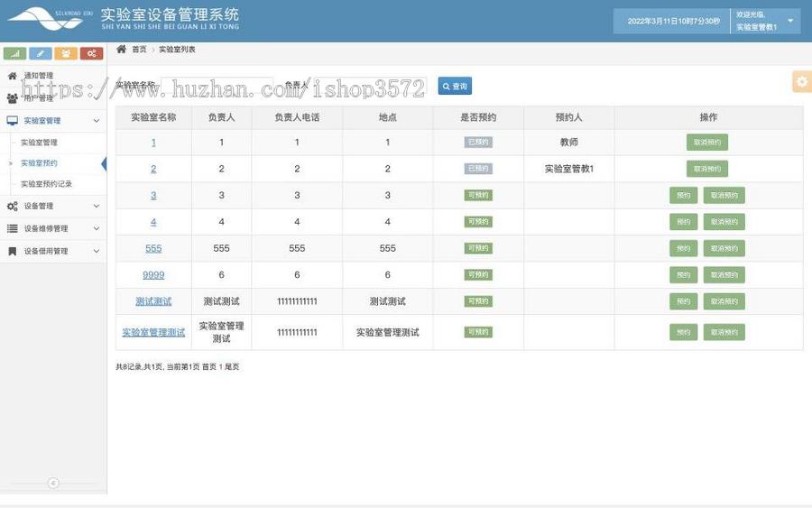Reserve lab 555 with 预约 button

(683, 248)
